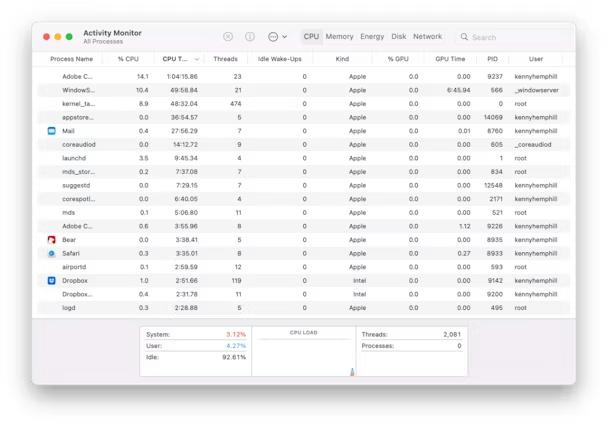
Task: Click the search magnifier icon
Action: point(464,37)
